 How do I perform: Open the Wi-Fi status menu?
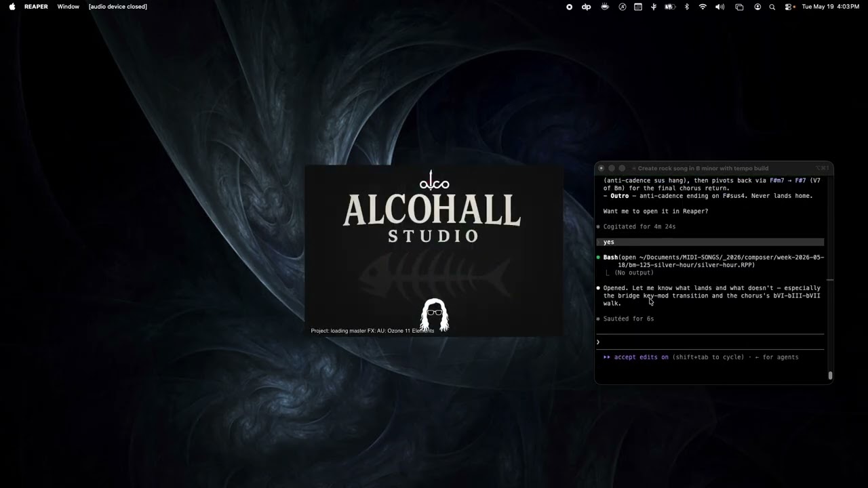coord(703,7)
